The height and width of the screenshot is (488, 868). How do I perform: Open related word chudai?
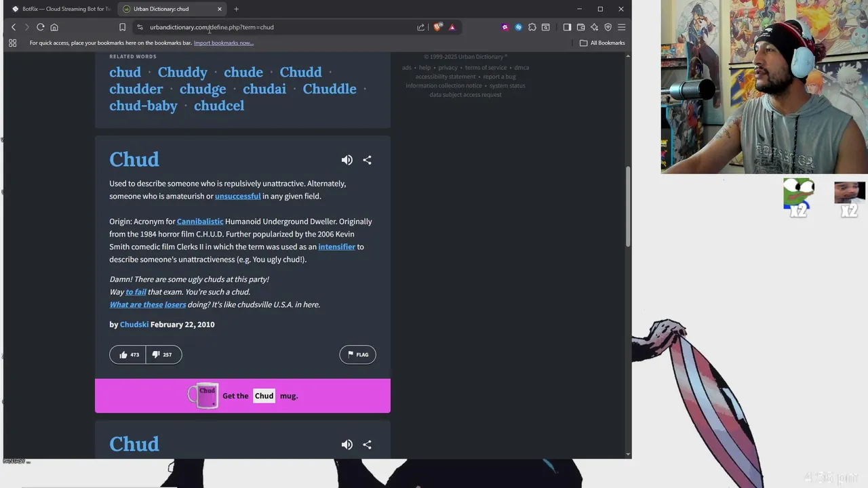click(264, 89)
